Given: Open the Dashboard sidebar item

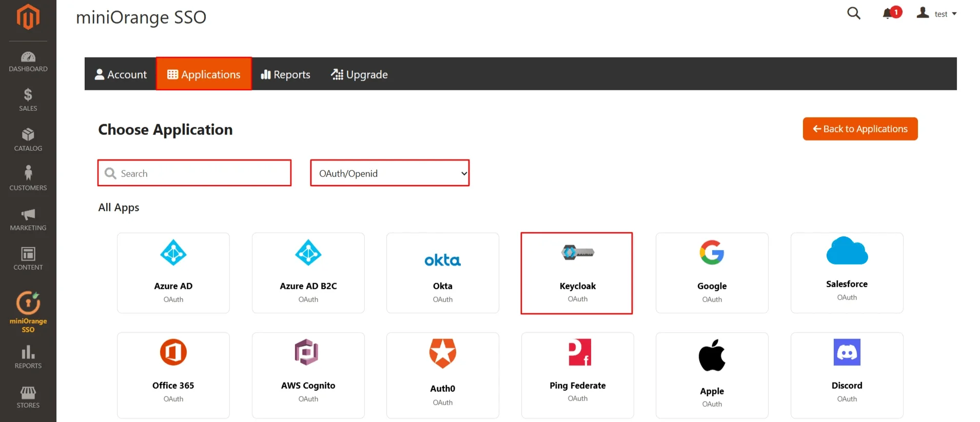Looking at the screenshot, I should 28,62.
